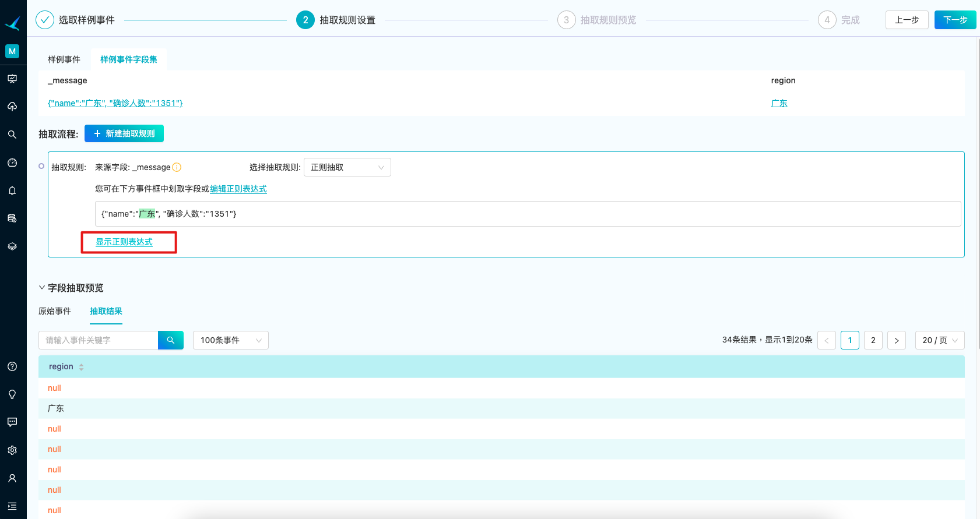Go to next page arrow
This screenshot has height=519, width=980.
[897, 340]
